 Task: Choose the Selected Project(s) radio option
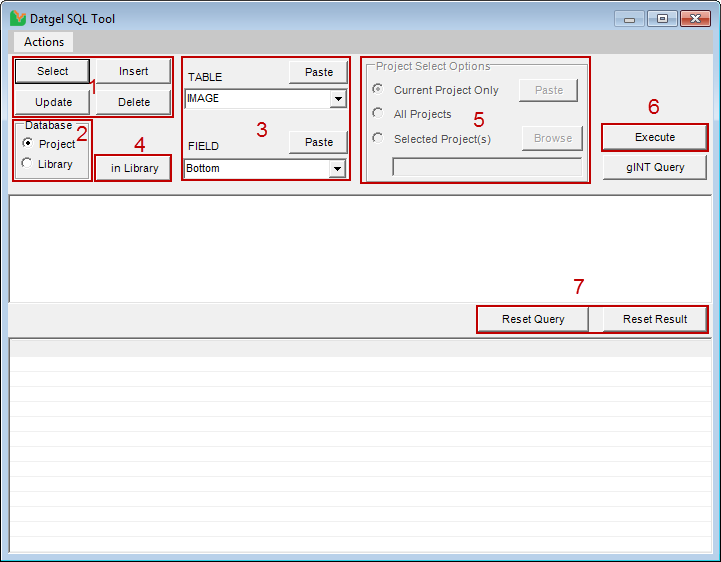378,138
